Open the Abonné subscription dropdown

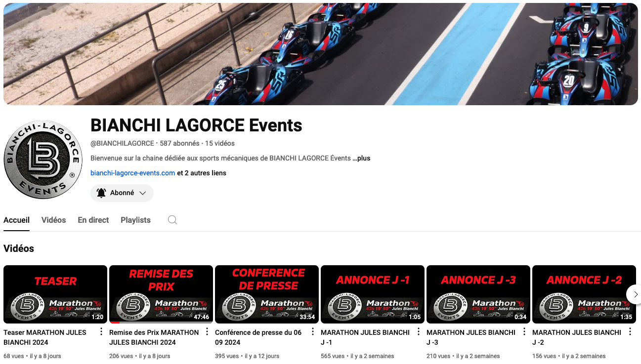tap(122, 193)
